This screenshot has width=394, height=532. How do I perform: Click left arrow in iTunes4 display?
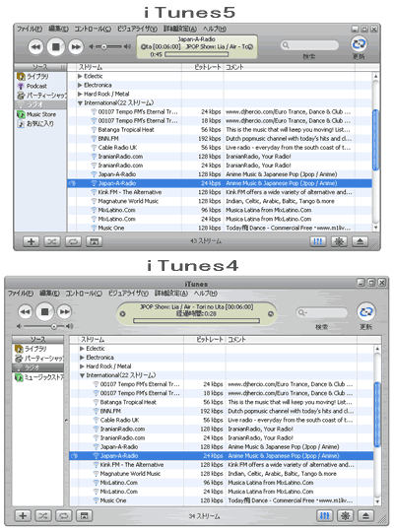(x=123, y=314)
